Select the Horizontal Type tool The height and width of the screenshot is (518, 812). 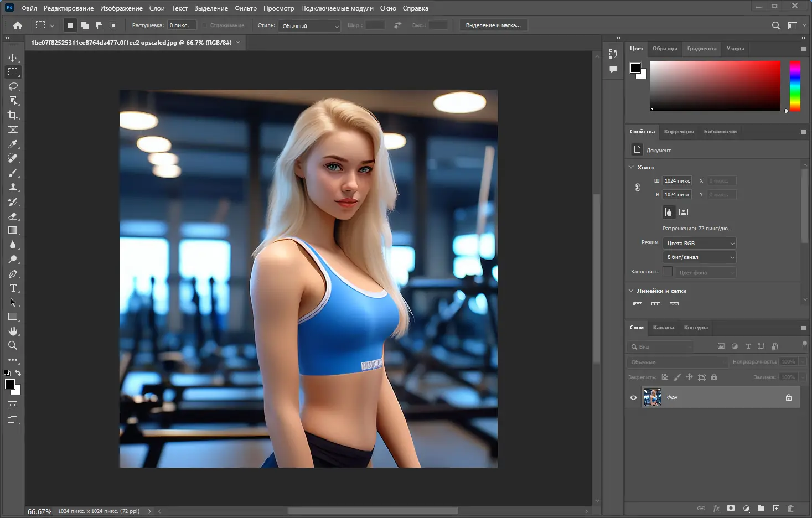pos(13,288)
